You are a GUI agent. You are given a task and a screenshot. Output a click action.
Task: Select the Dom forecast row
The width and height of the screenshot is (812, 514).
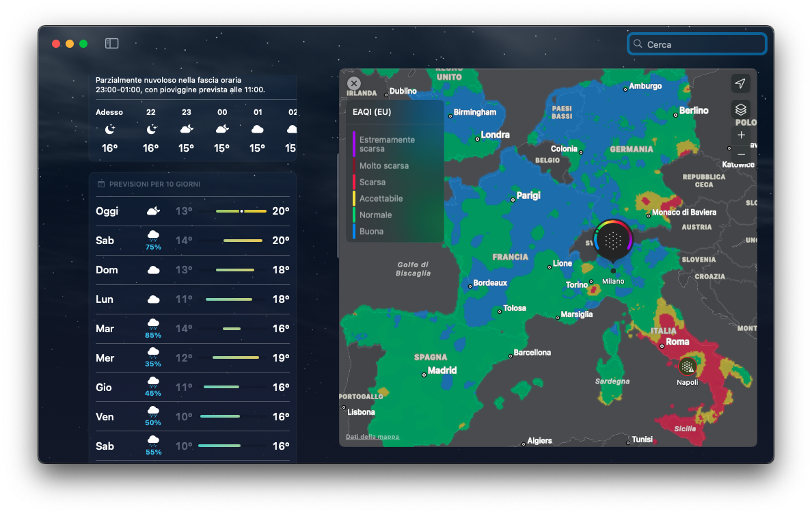click(193, 270)
